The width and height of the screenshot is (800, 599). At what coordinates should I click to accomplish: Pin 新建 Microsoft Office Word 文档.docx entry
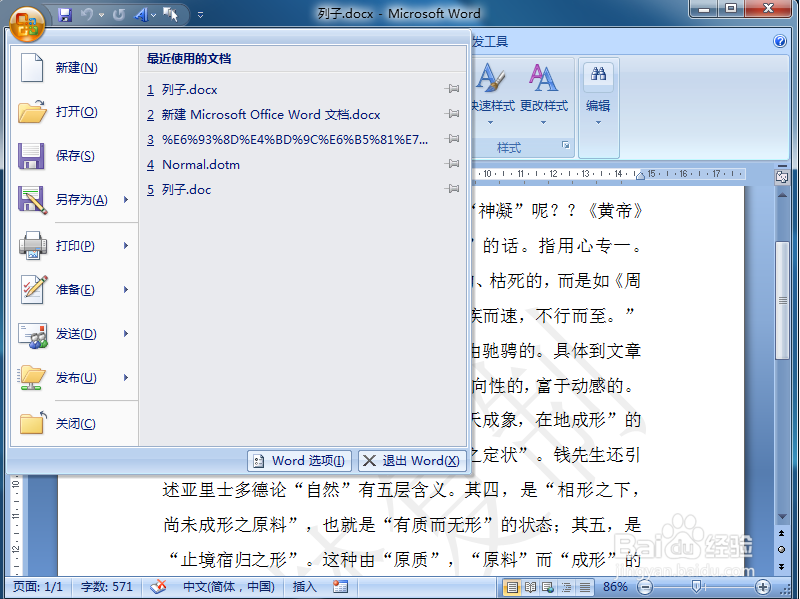pyautogui.click(x=452, y=114)
